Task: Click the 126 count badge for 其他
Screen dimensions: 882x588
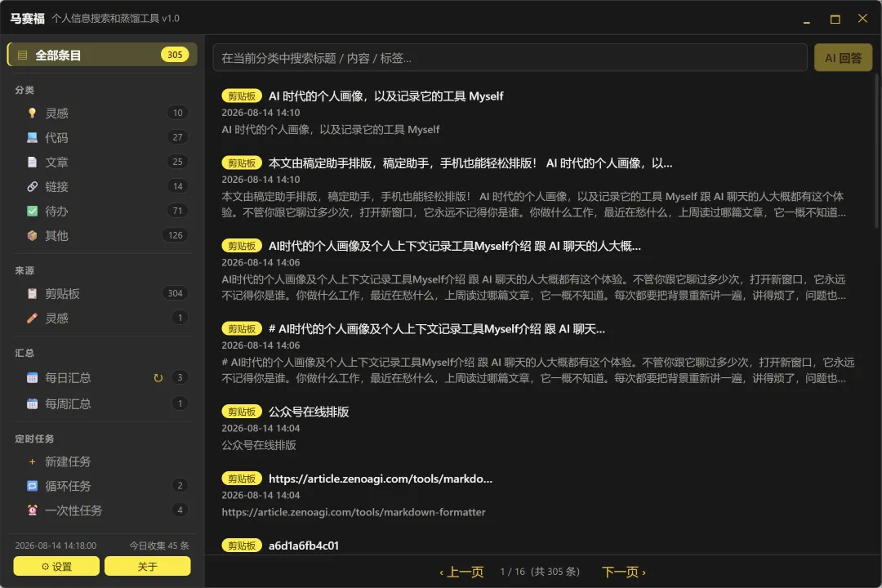Action: click(x=176, y=235)
